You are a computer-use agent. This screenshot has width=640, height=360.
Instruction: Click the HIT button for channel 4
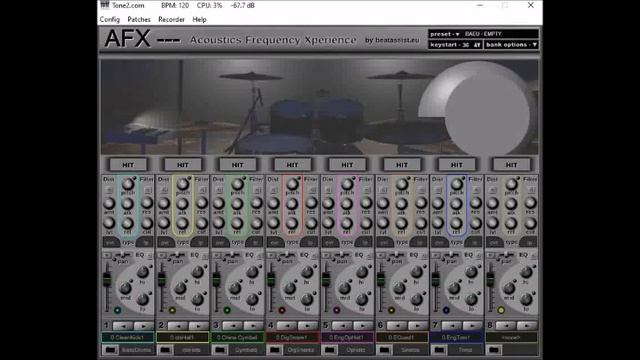click(x=292, y=165)
